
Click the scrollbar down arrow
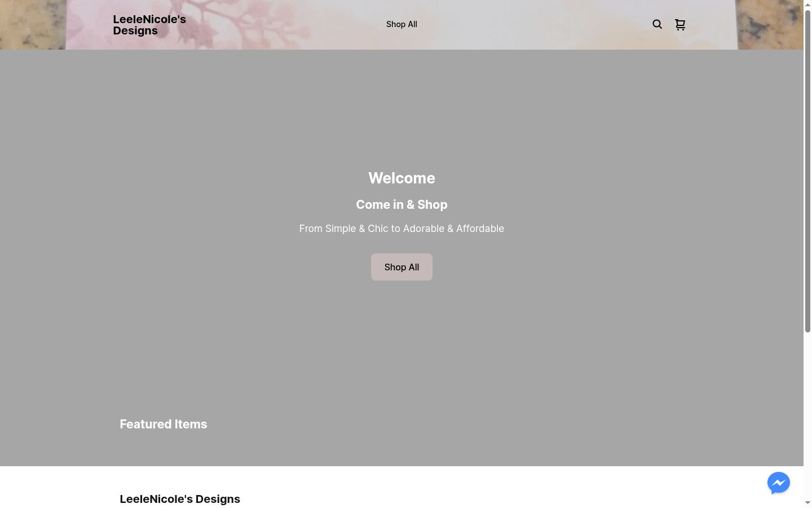click(x=807, y=503)
